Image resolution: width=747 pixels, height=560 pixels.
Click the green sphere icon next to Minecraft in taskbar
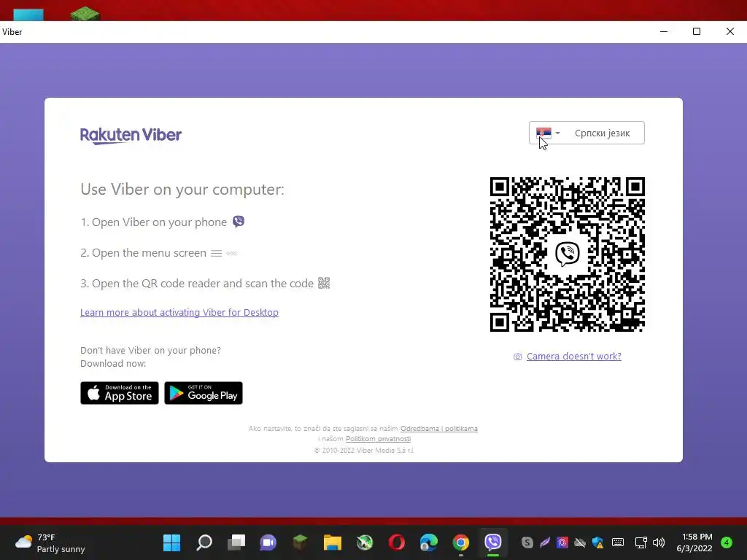click(x=365, y=542)
